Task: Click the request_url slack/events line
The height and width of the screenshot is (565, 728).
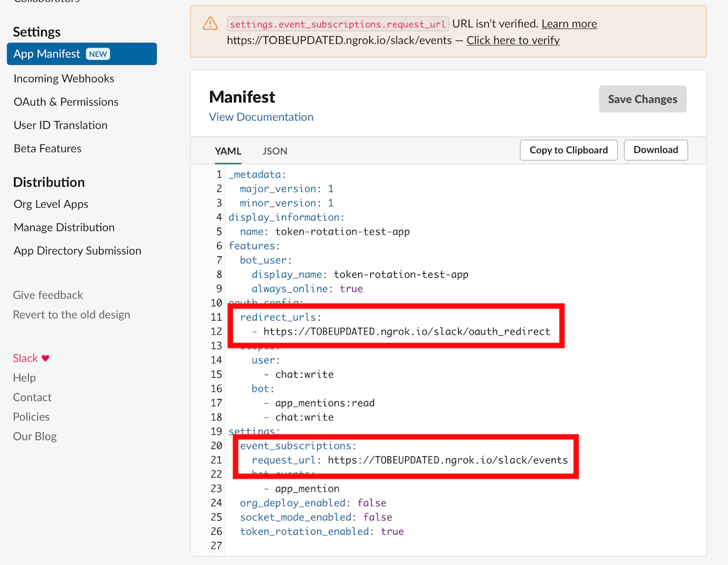Action: pyautogui.click(x=410, y=460)
